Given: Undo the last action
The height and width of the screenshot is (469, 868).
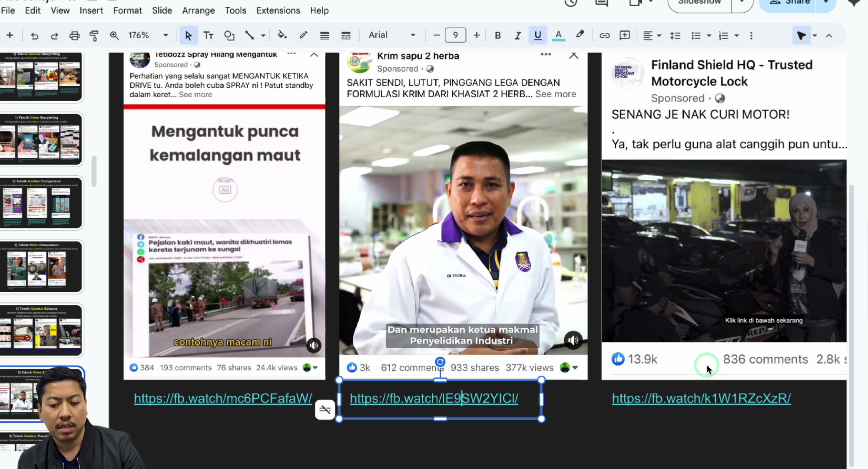Looking at the screenshot, I should click(34, 36).
